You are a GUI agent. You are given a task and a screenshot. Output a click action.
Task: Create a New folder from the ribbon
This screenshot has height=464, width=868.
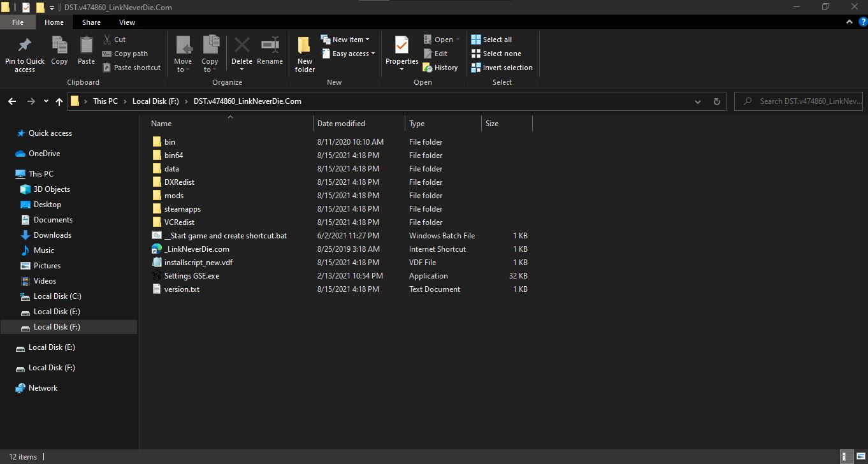[305, 46]
